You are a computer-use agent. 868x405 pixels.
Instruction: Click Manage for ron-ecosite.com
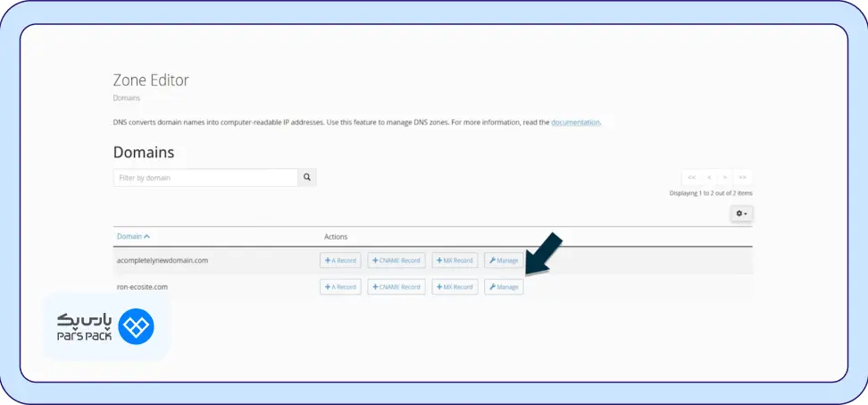504,287
